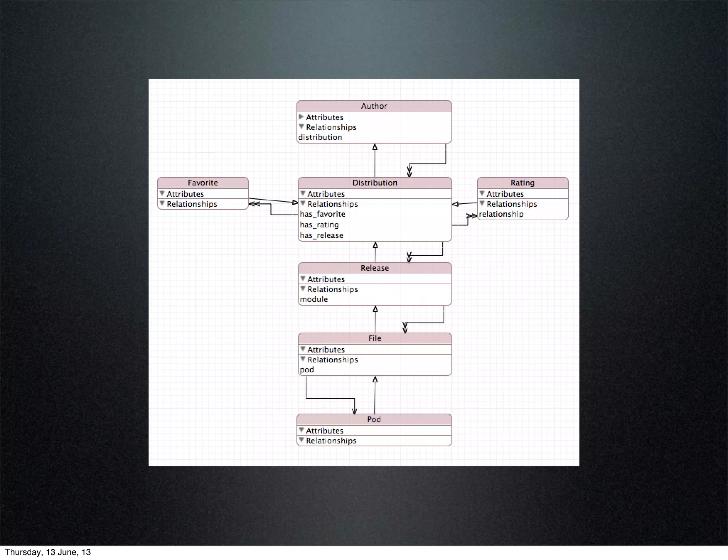Collapse Release Attributes section
The image size is (728, 560).
(x=303, y=279)
